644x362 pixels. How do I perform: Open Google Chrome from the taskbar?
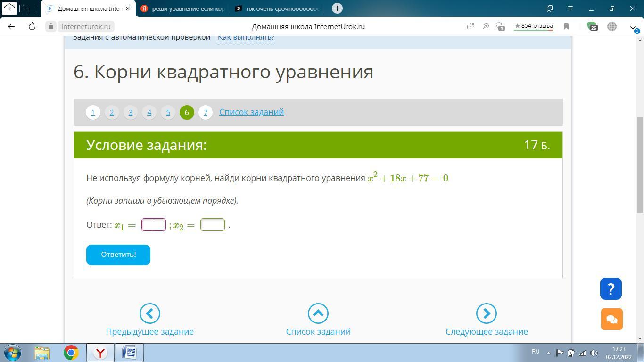click(71, 353)
